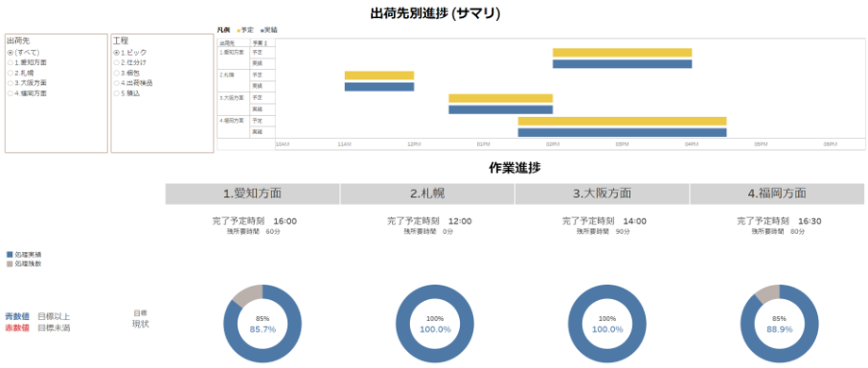Viewport: 868px width, 368px height.
Task: Click the 出荷先別進捗 (サマリ) dashboard title
Action: pos(435,14)
